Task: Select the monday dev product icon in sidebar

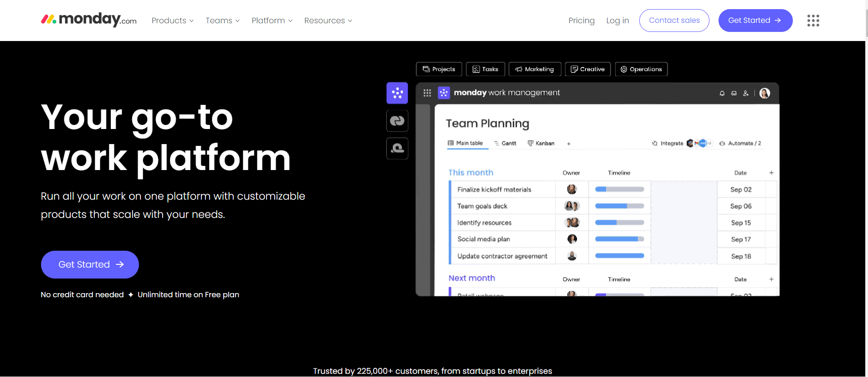Action: [397, 148]
